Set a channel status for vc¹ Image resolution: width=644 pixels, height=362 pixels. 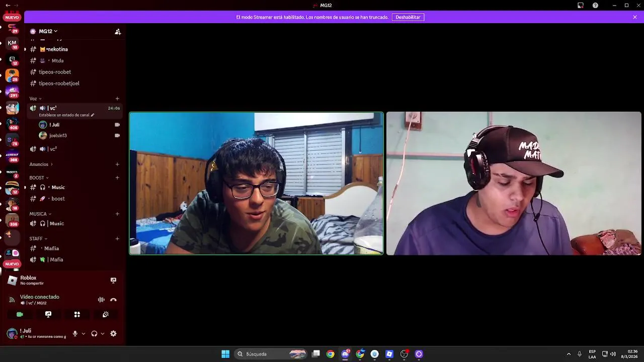pos(66,115)
